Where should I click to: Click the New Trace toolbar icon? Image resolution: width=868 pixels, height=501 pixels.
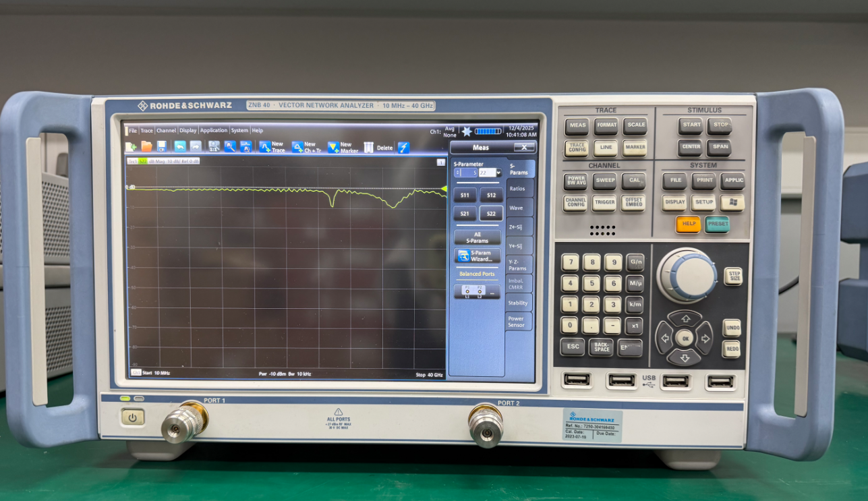click(x=265, y=147)
